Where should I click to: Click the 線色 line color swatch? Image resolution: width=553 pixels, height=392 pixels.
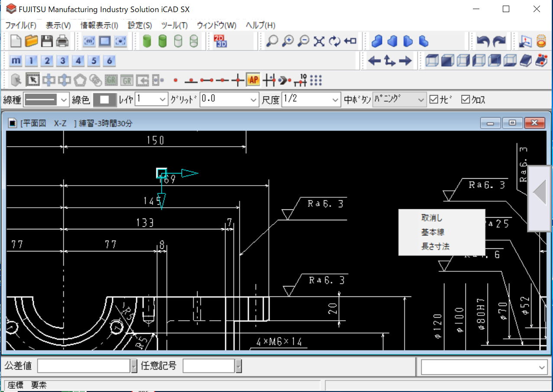[x=104, y=100]
